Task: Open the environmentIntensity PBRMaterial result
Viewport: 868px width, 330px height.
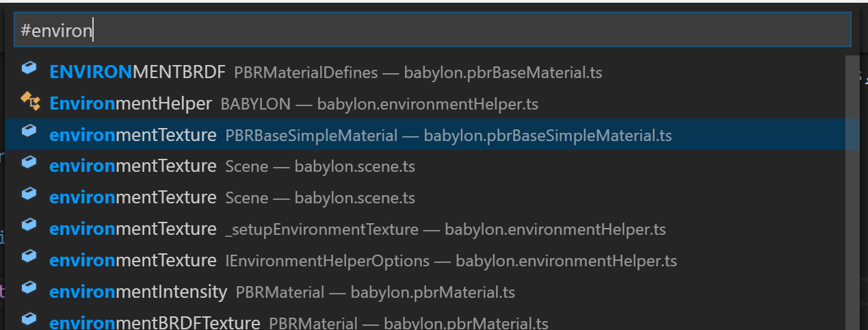Action: click(432, 292)
